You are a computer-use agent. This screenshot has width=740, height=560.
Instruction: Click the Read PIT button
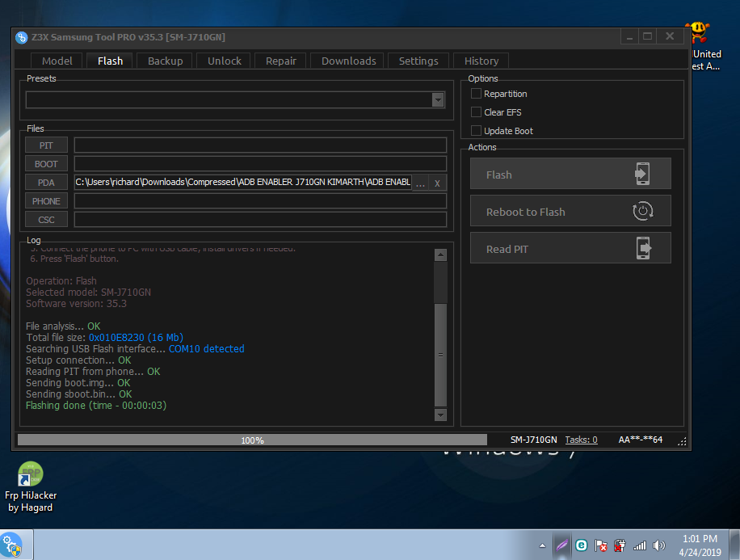point(570,248)
